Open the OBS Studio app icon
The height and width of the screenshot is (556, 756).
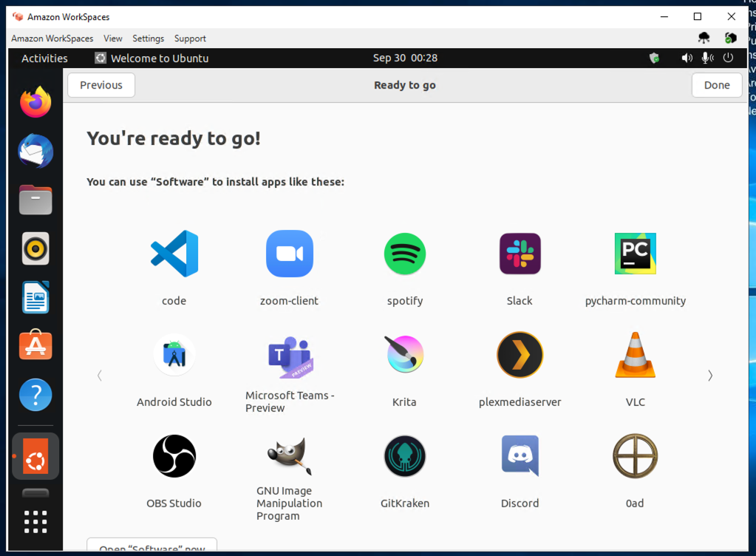pos(174,455)
